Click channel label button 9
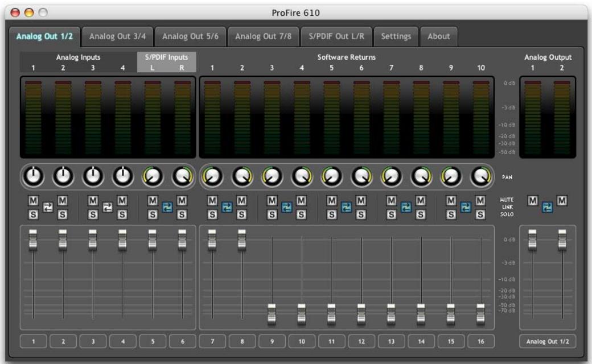 coord(272,341)
